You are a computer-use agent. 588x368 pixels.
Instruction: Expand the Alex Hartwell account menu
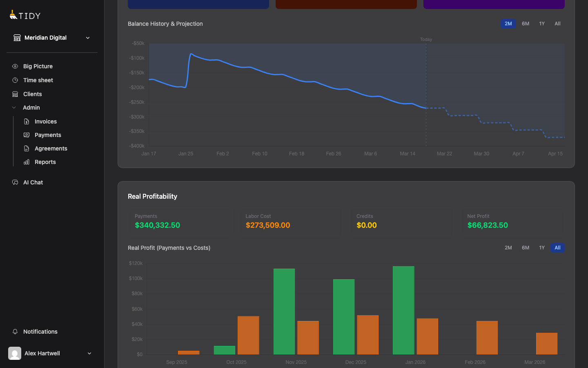point(89,353)
